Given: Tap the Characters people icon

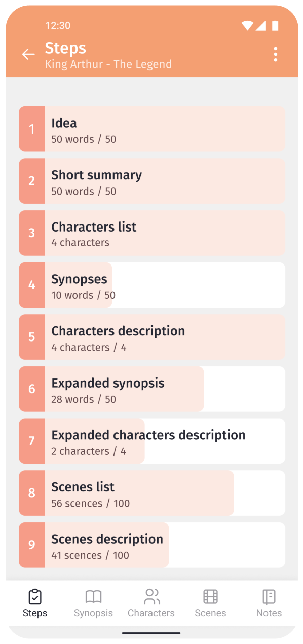Looking at the screenshot, I should coord(151,597).
